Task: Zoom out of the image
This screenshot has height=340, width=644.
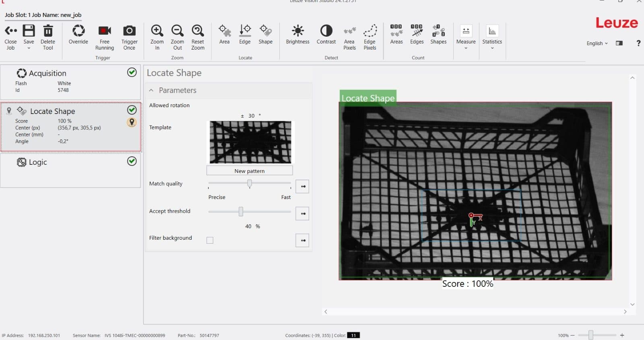Action: pos(178,31)
